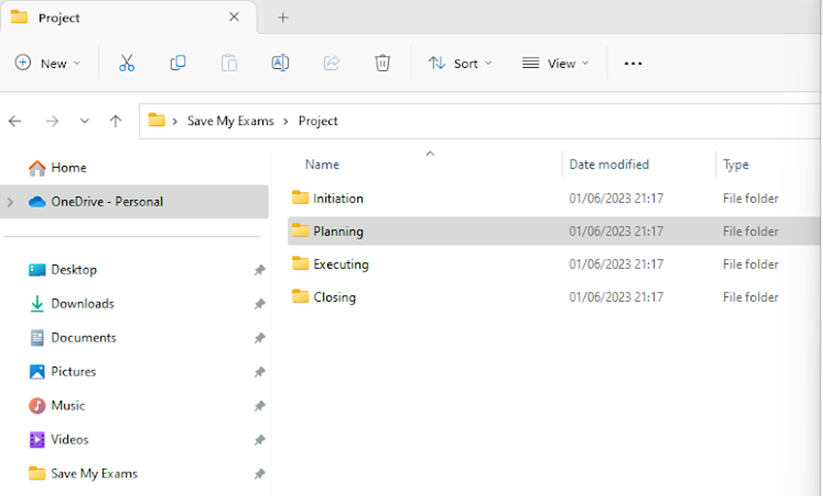
Task: Add a new tab with plus button
Action: coord(283,18)
